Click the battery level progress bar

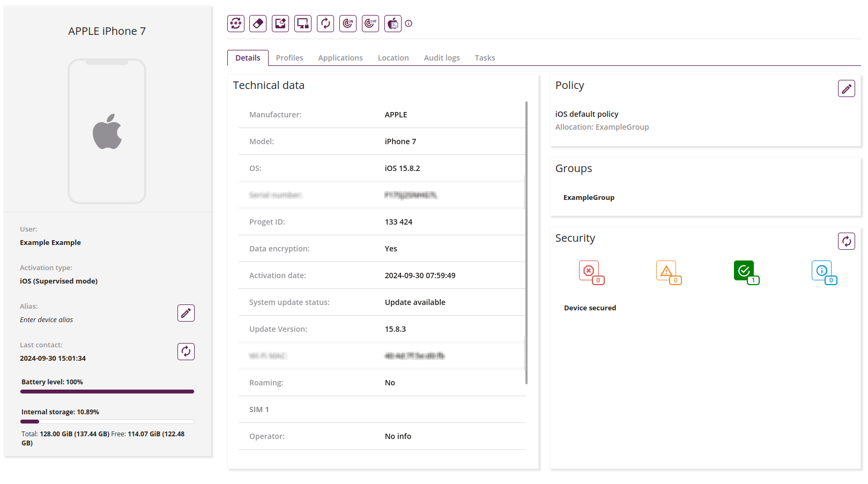tap(107, 392)
